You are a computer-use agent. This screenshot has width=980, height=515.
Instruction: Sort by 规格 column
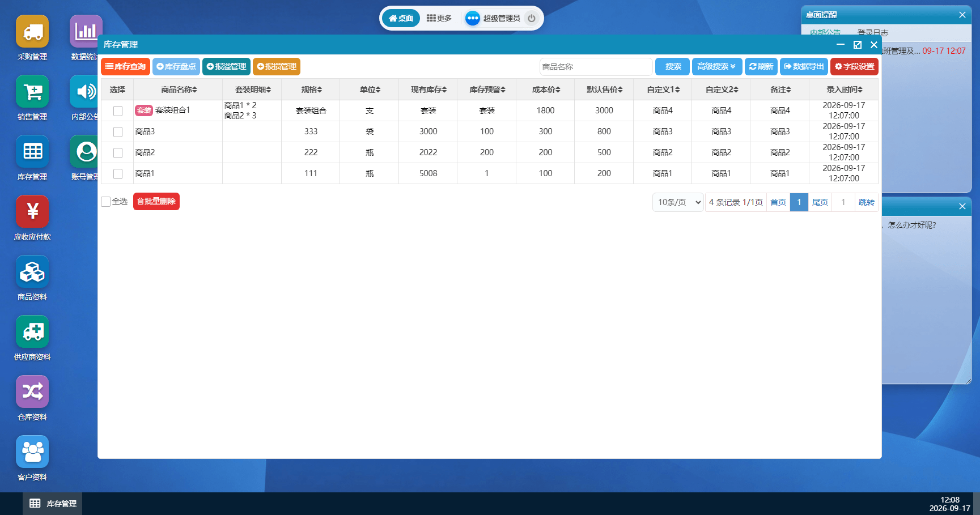click(311, 90)
